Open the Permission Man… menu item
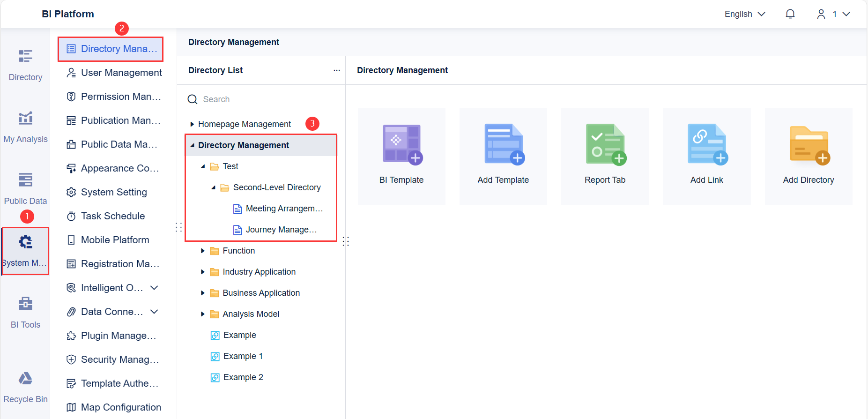 coord(114,97)
